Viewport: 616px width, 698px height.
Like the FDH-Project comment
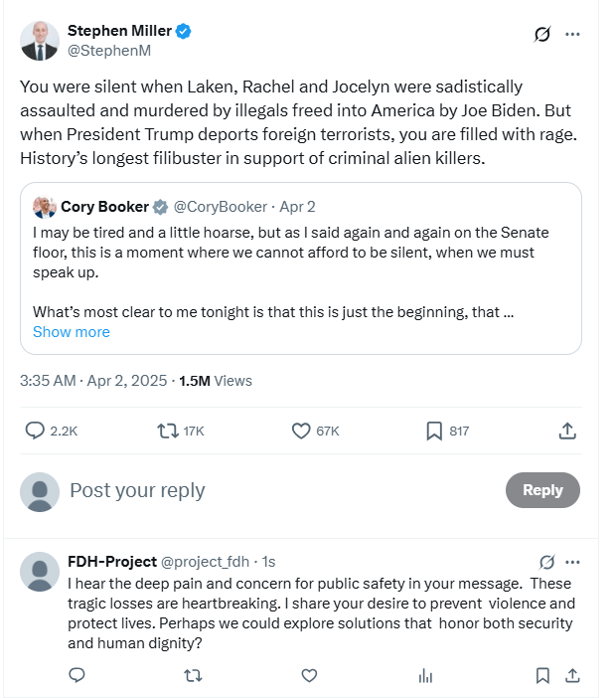click(309, 675)
